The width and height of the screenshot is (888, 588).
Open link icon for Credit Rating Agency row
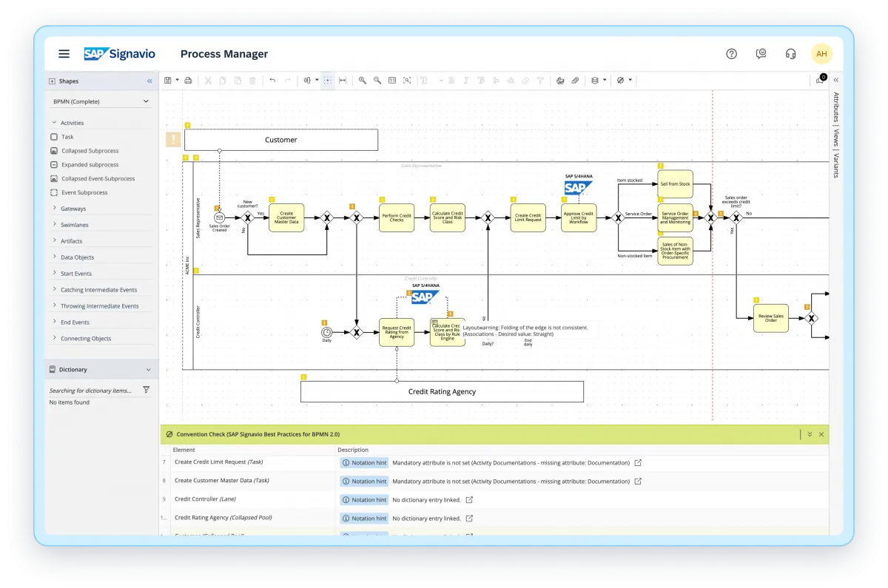click(x=468, y=518)
